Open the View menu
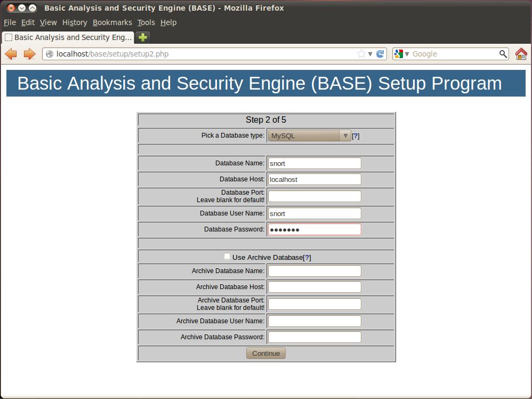This screenshot has width=532, height=399. point(48,22)
